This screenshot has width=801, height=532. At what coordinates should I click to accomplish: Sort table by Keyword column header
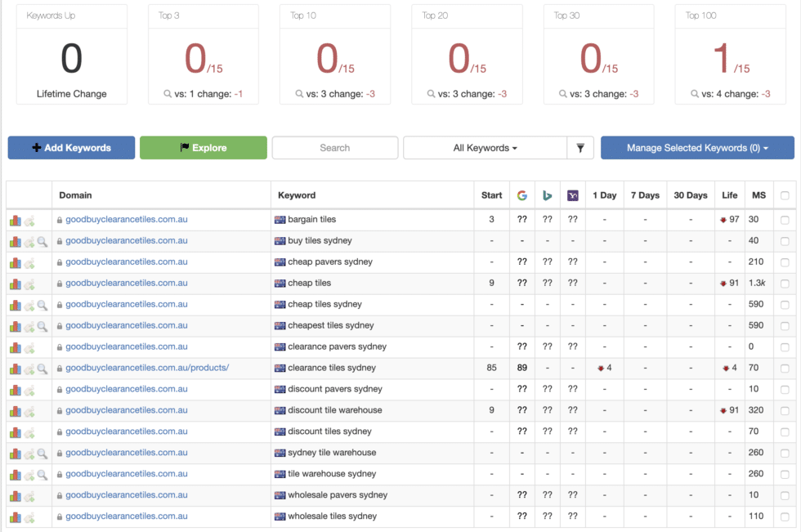(297, 195)
